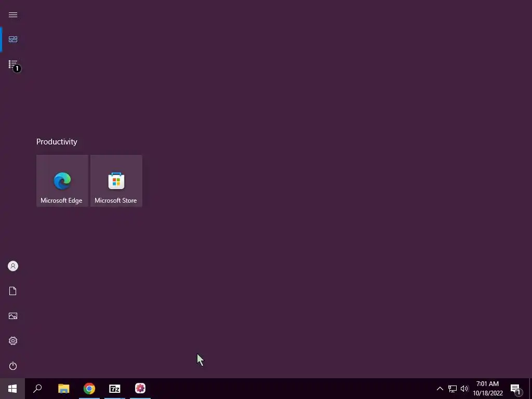Open the network status tray icon
The height and width of the screenshot is (399, 532).
pyautogui.click(x=453, y=389)
